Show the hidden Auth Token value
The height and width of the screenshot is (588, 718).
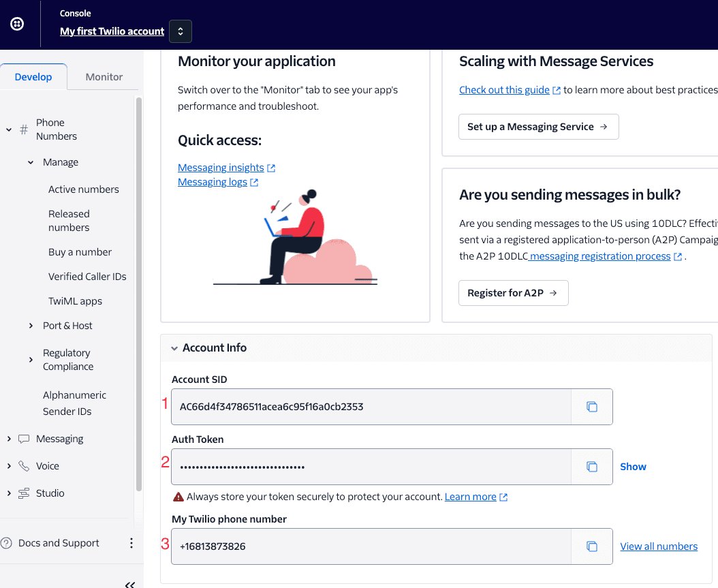633,466
